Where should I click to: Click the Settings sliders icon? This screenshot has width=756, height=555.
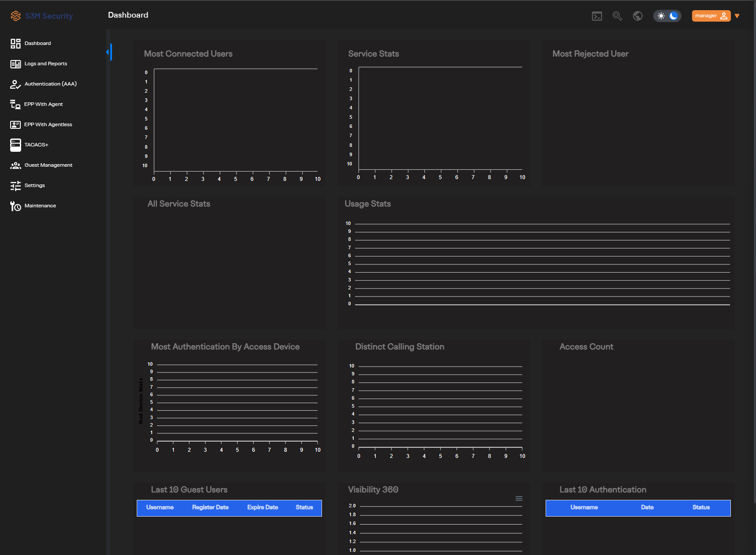[15, 186]
